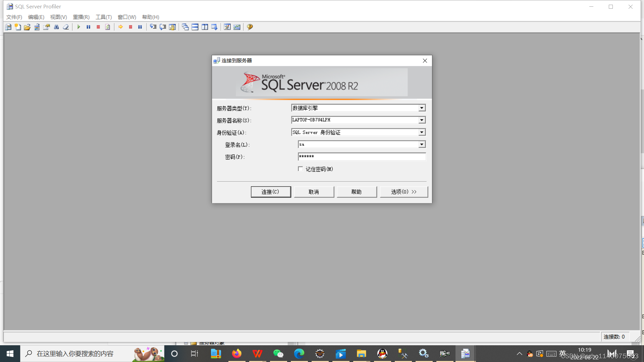644x362 pixels.
Task: Expand the 登录名 dropdown arrow
Action: pos(422,144)
